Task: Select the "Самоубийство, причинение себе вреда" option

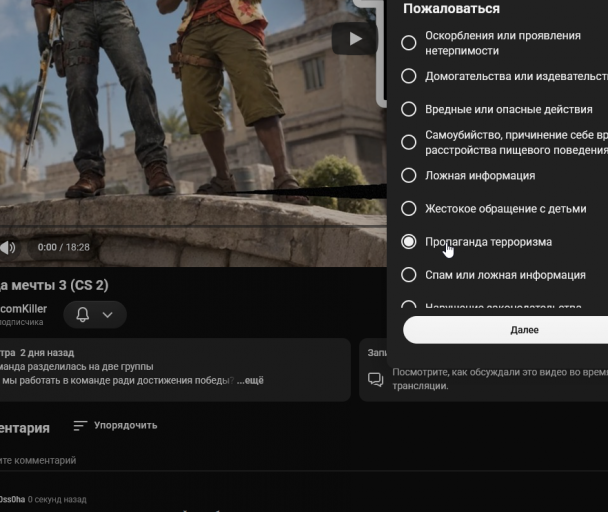Action: tap(409, 142)
